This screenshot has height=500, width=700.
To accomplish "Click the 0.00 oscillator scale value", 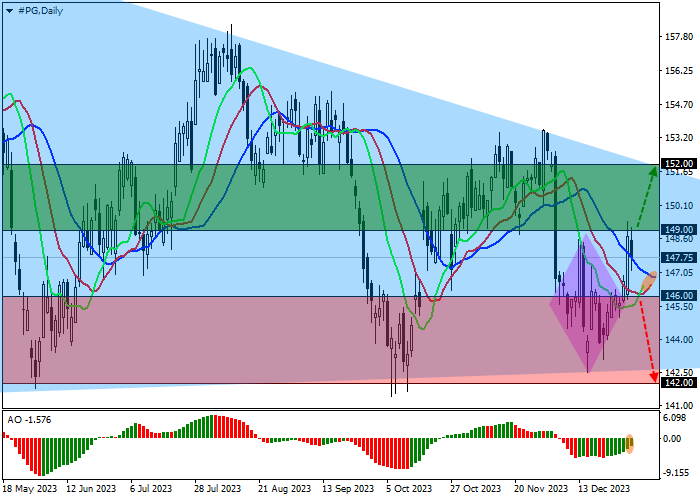I will 672,439.
